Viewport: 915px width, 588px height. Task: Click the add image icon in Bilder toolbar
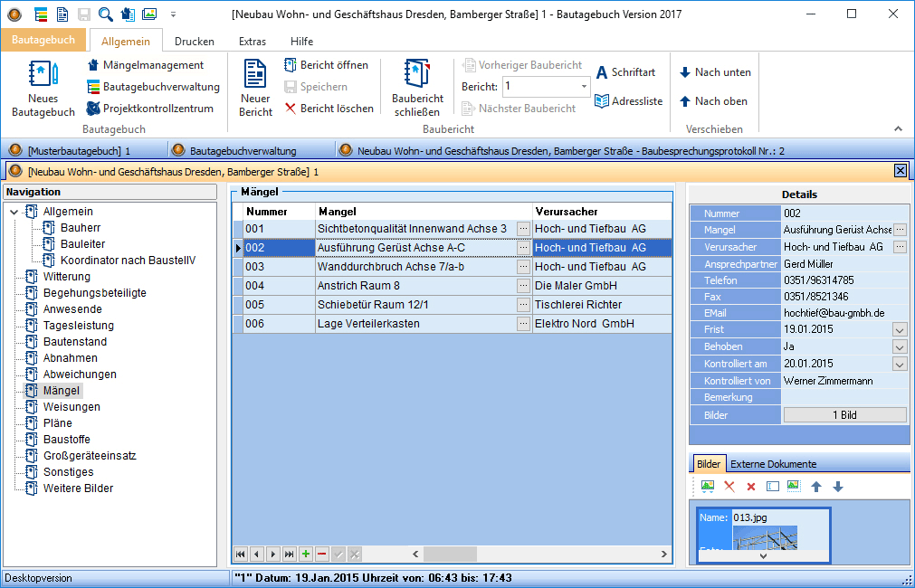[x=707, y=487]
